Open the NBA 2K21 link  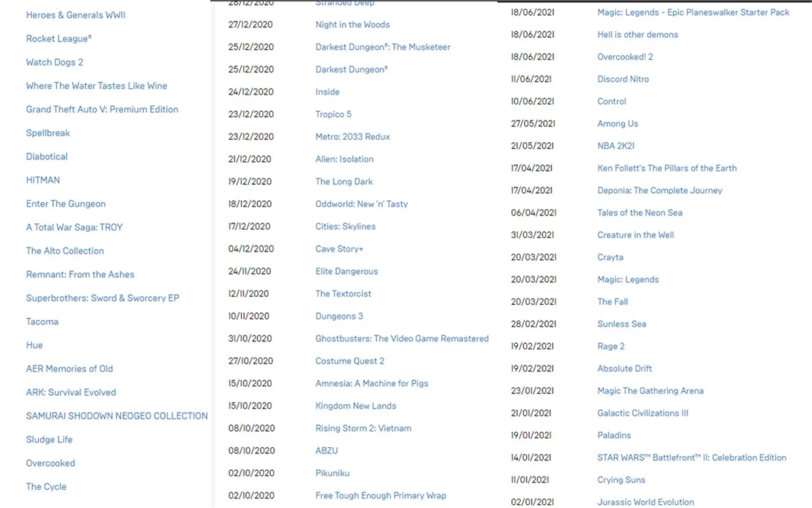616,146
